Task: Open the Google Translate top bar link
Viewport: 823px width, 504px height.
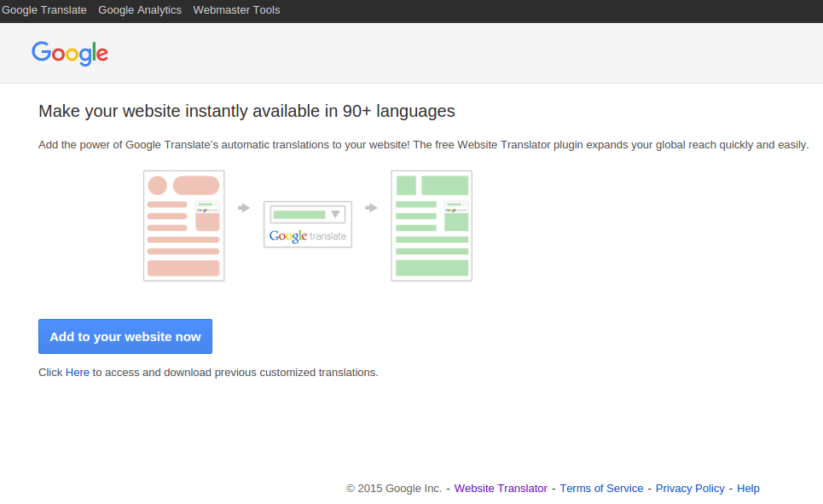Action: point(44,10)
